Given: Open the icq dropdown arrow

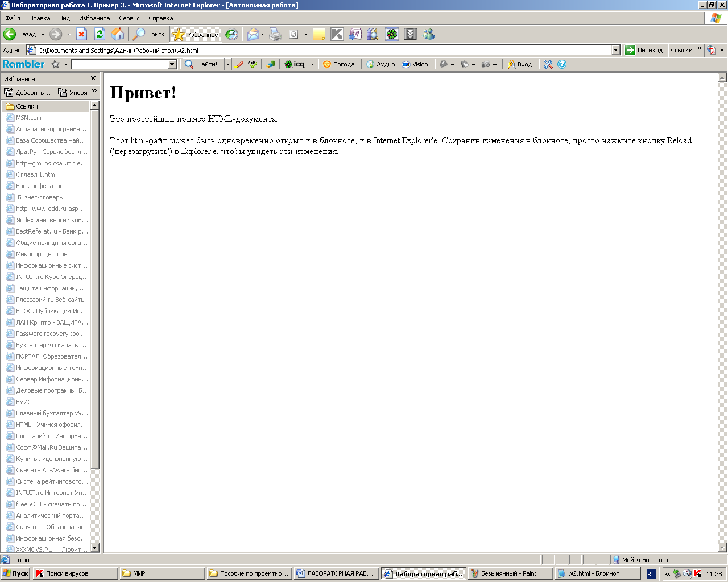Looking at the screenshot, I should point(312,64).
